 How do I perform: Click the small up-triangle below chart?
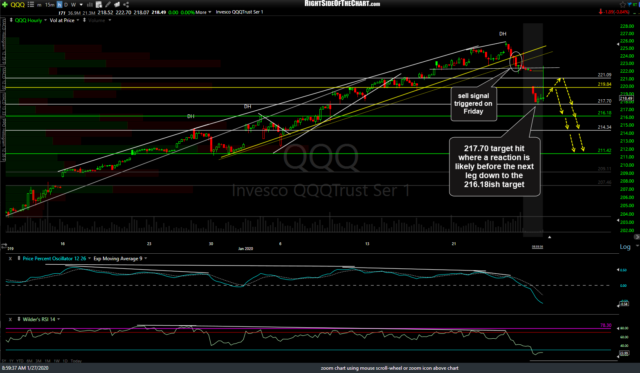point(549,237)
